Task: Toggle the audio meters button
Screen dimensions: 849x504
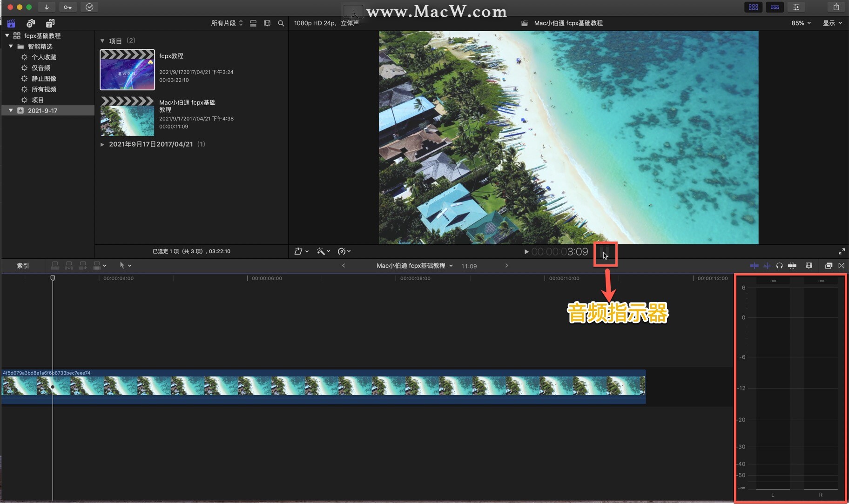Action: (605, 253)
